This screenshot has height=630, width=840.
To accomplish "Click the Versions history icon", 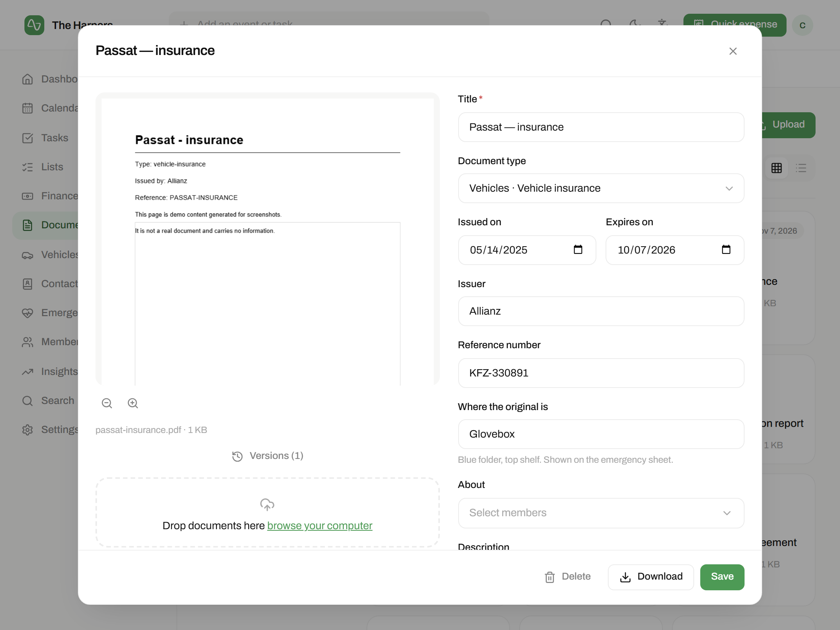I will point(237,456).
